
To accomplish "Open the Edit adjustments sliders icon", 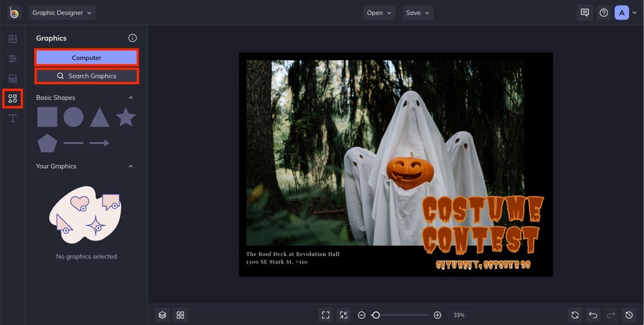I will (12, 59).
